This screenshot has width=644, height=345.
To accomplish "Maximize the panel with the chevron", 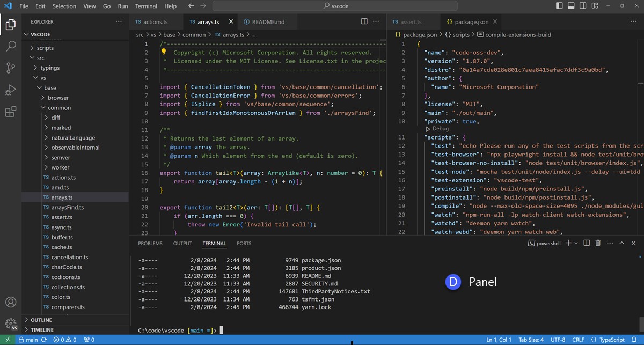I will [621, 243].
